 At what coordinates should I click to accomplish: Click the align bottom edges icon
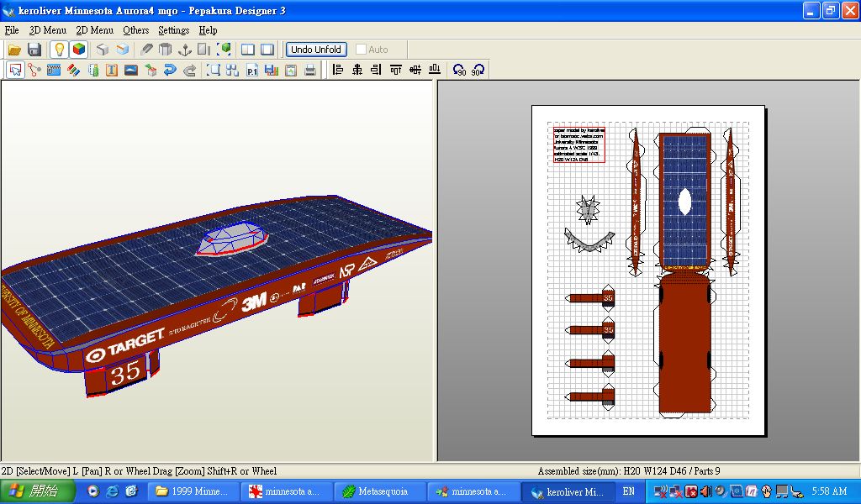[435, 71]
